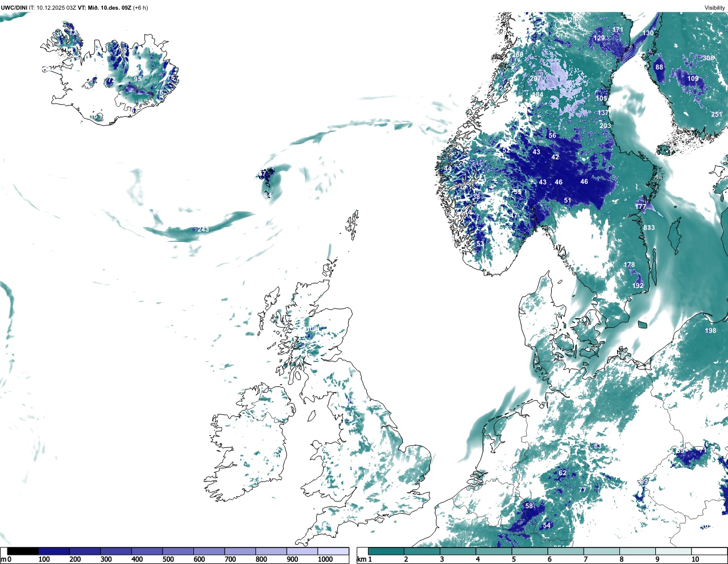
Task: Click the '56' value in central Scandinavia
Action: point(552,135)
